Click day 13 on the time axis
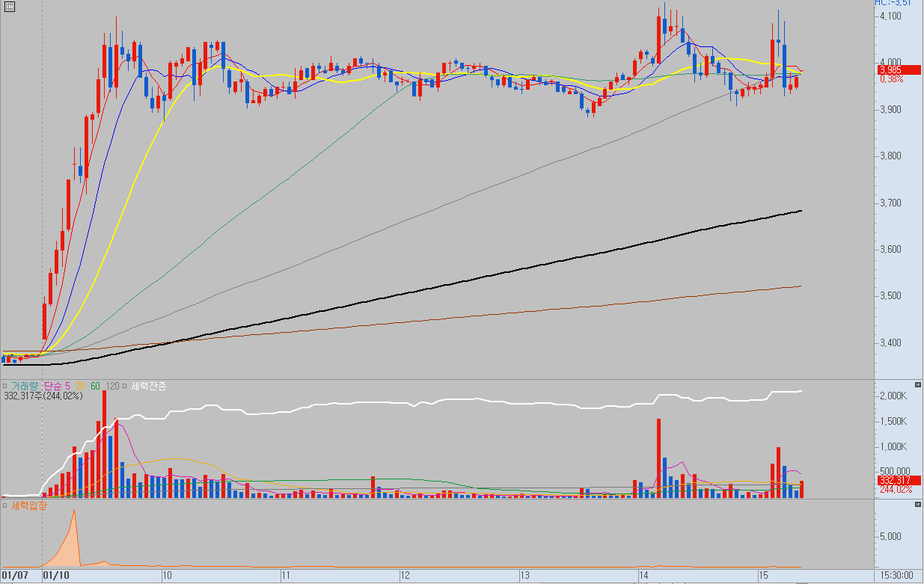 [525, 576]
